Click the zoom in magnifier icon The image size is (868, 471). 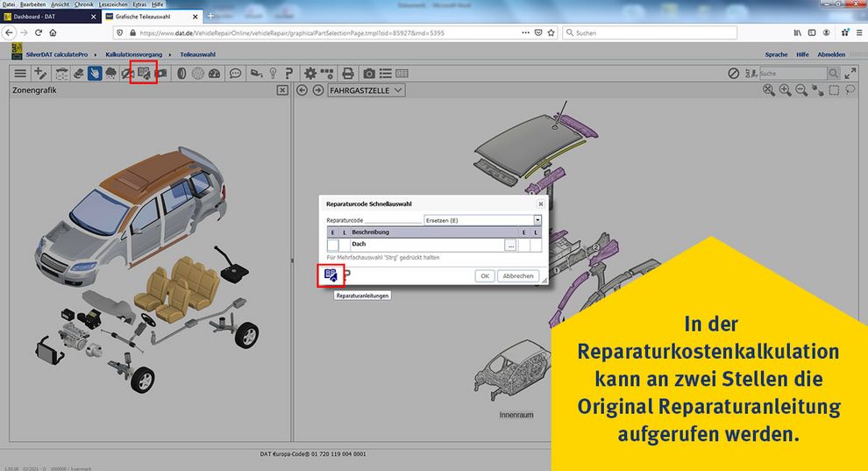point(785,90)
